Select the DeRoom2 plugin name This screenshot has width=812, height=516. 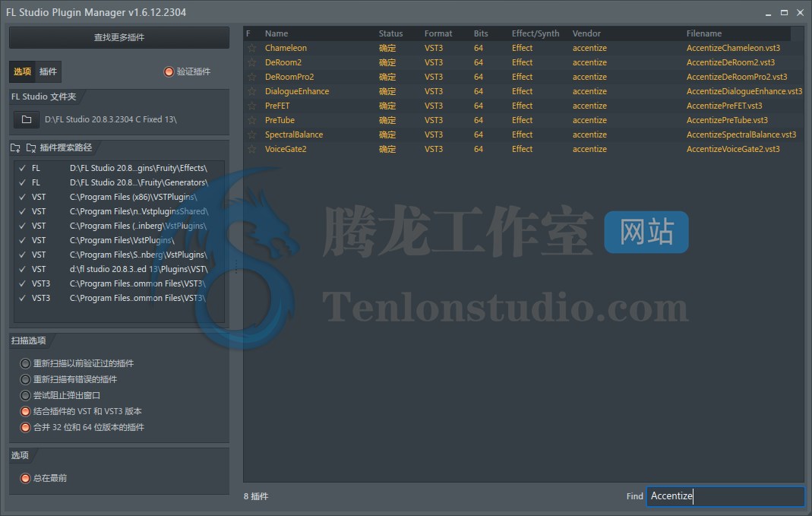pos(283,62)
